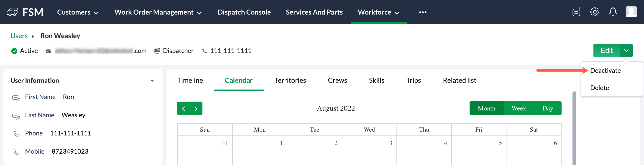
Task: Open the settings gear icon
Action: click(x=595, y=12)
